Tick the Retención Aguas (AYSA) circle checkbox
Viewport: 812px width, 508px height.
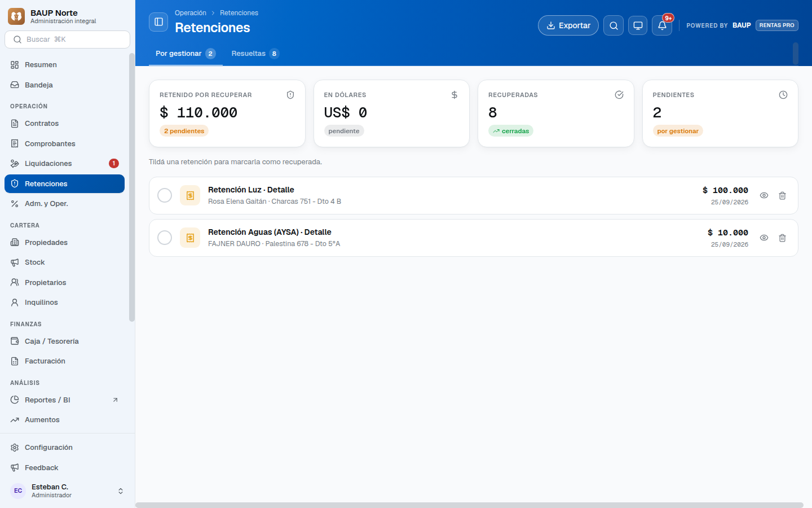pos(165,238)
